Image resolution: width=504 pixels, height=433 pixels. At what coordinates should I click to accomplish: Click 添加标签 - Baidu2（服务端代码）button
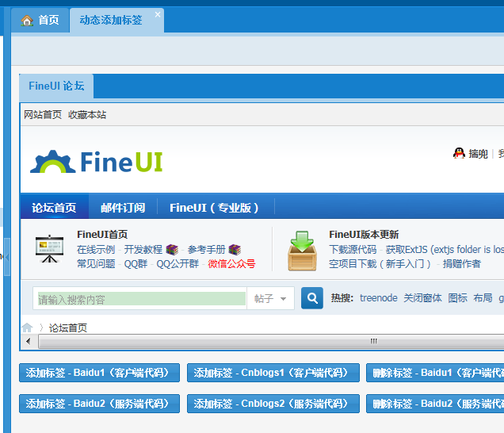(99, 404)
